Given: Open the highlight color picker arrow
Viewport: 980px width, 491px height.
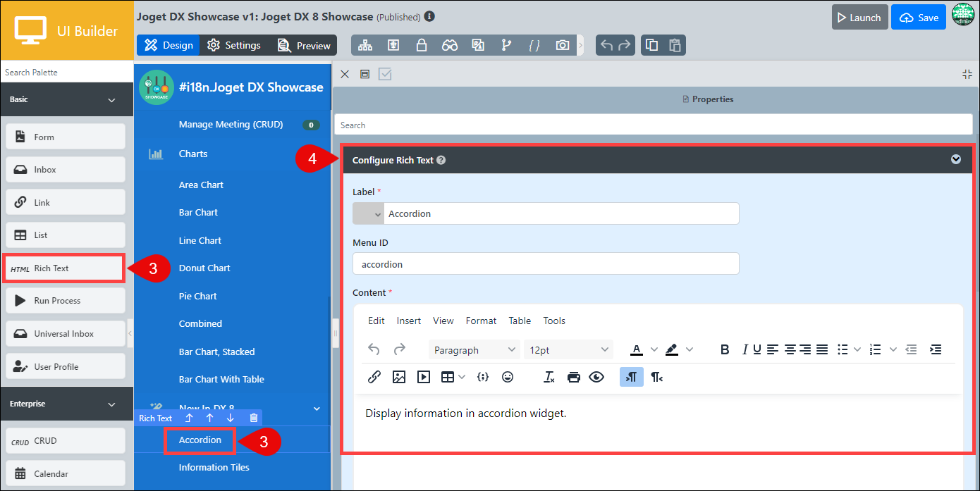Looking at the screenshot, I should coord(690,349).
